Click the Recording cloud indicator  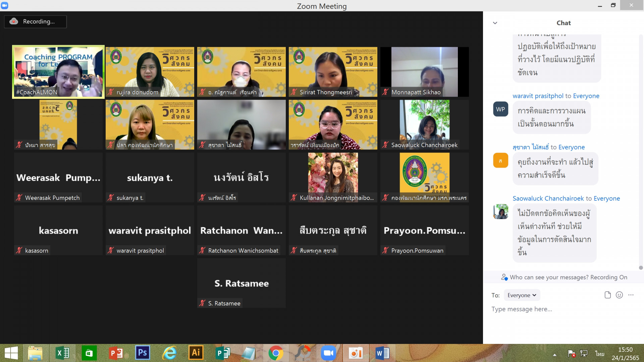point(14,21)
